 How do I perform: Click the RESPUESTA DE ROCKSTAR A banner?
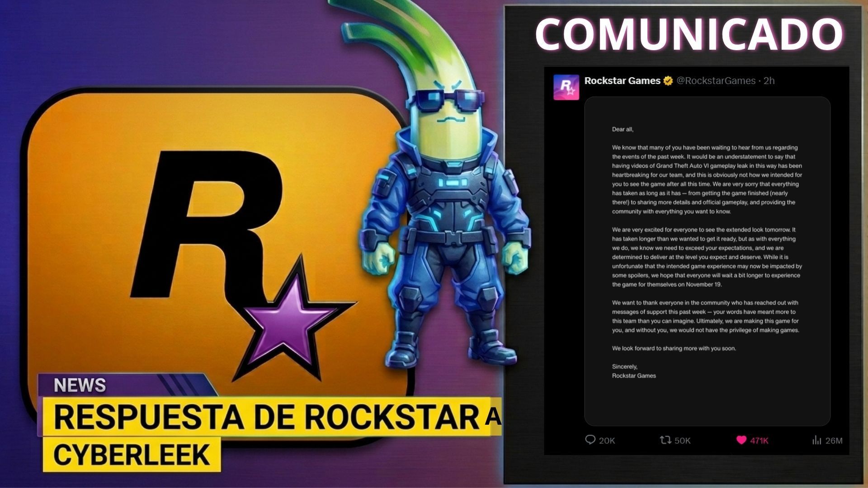tap(273, 417)
